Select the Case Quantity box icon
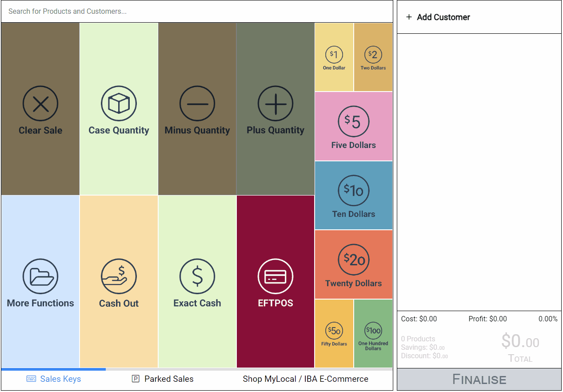 [119, 104]
